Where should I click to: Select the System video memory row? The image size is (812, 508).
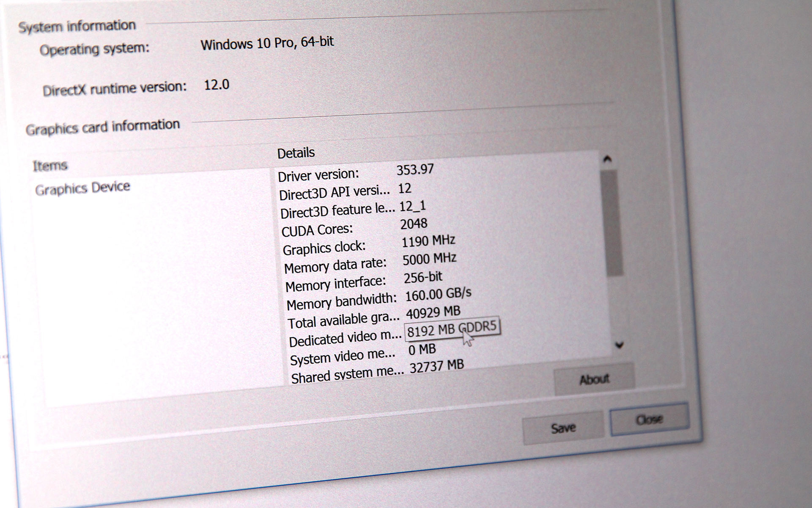coord(343,357)
